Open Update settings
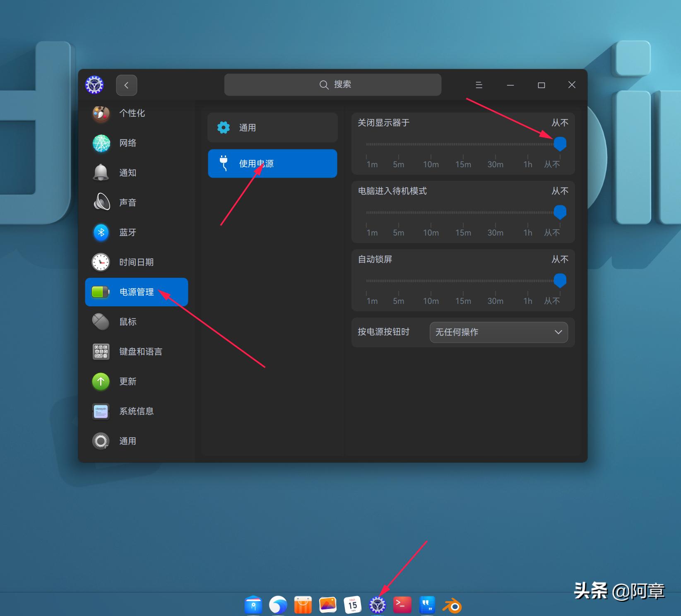This screenshot has height=616, width=681. [x=128, y=381]
